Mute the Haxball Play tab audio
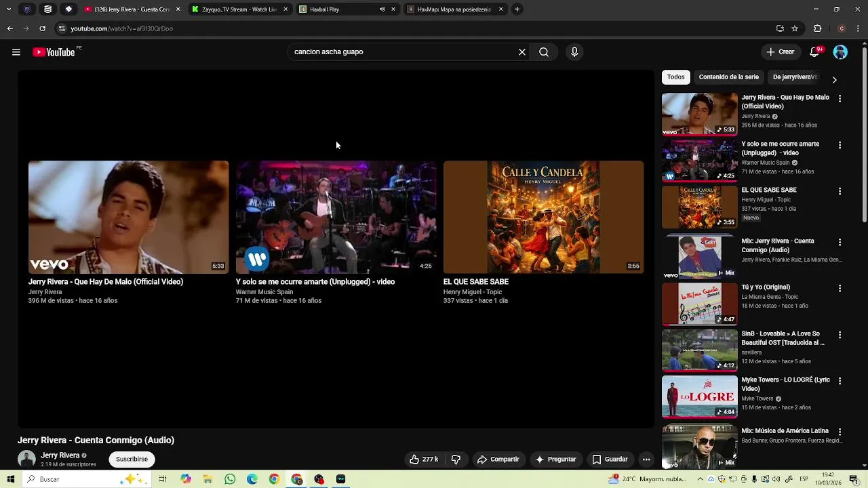The image size is (868, 488). click(x=382, y=9)
